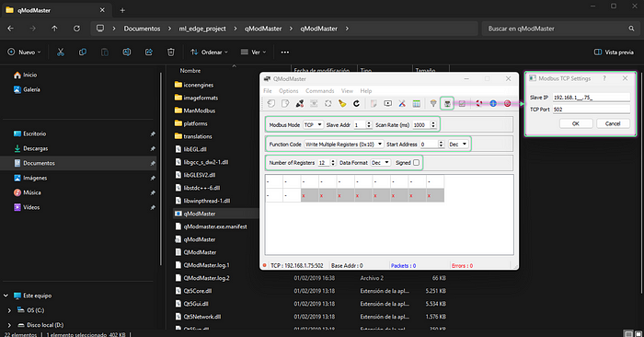This screenshot has height=337, width=644.
Task: Open Descargas in the Explorer sidebar
Action: (x=35, y=148)
